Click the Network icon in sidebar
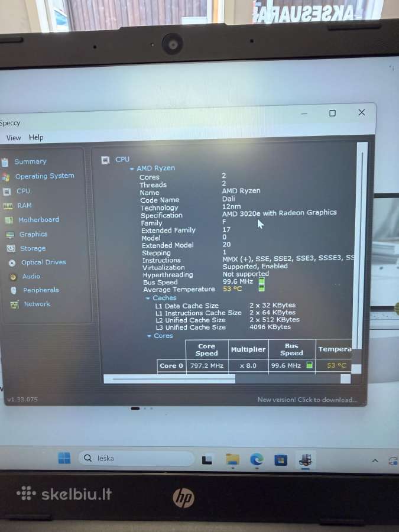This screenshot has width=399, height=532. [14, 304]
